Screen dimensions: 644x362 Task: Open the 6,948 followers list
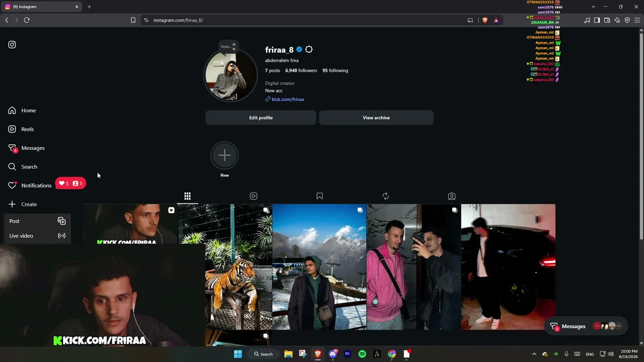[301, 70]
